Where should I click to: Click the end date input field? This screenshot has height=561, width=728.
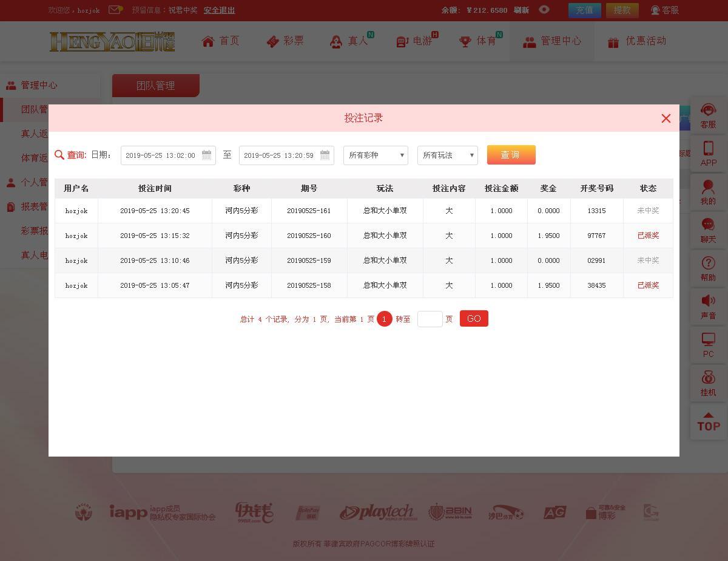tap(286, 155)
